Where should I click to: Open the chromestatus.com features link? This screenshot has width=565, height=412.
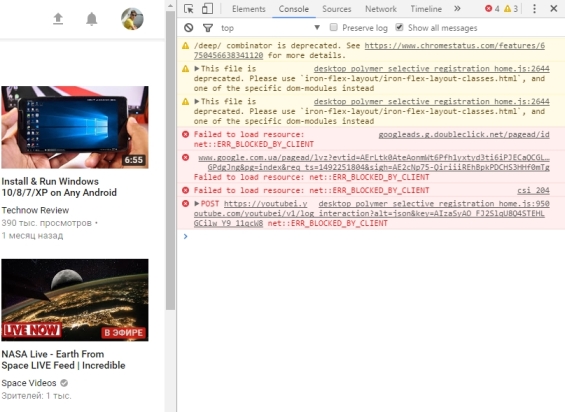(369, 50)
